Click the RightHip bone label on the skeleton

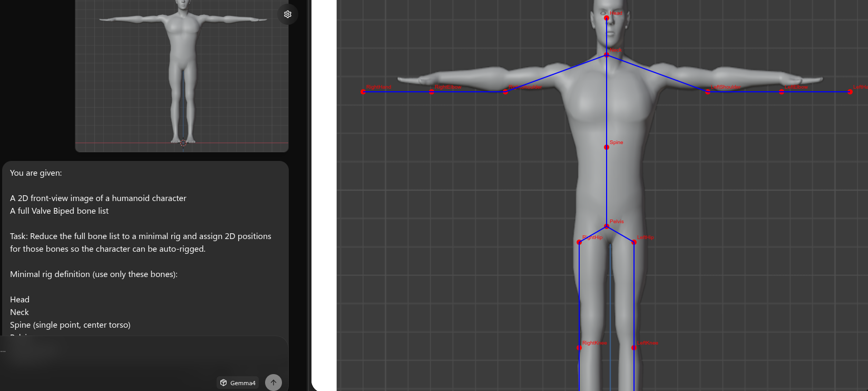pyautogui.click(x=592, y=237)
